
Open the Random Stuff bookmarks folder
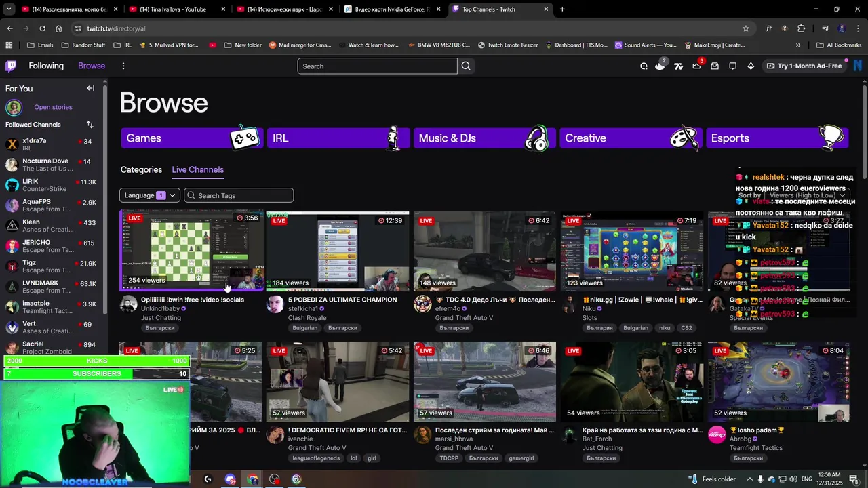pos(83,45)
